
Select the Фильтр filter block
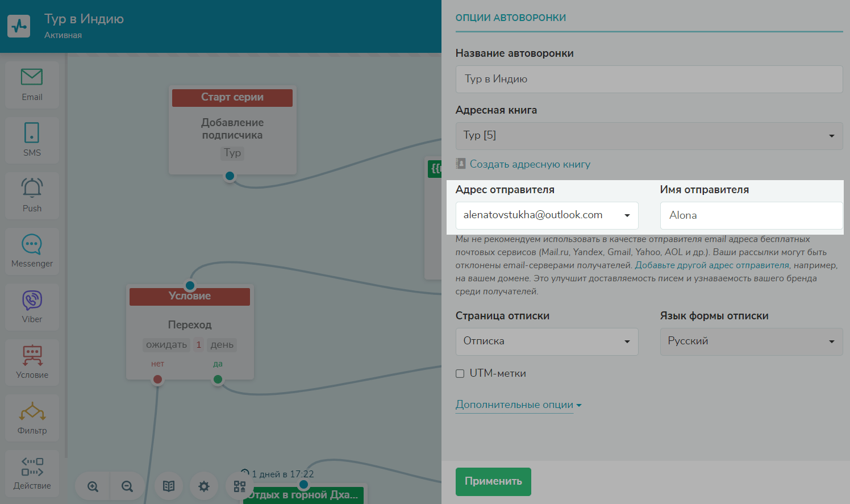coord(32,418)
